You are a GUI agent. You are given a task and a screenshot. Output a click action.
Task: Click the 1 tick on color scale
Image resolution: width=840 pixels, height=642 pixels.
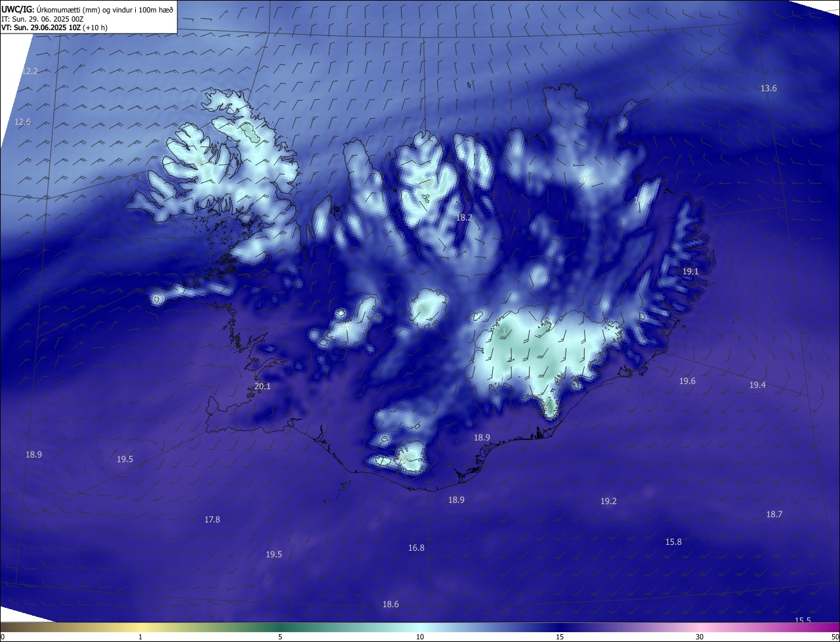(x=140, y=637)
